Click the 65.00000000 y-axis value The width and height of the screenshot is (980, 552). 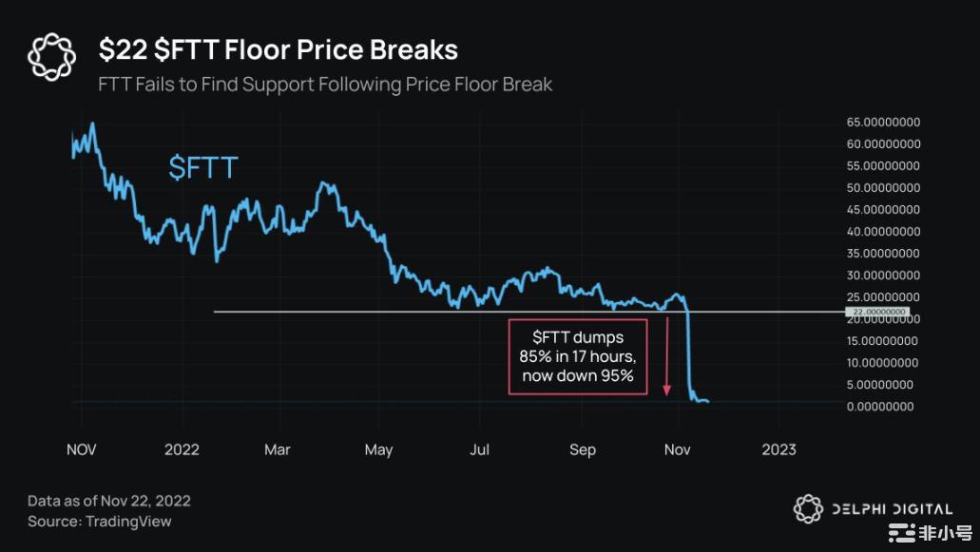882,123
